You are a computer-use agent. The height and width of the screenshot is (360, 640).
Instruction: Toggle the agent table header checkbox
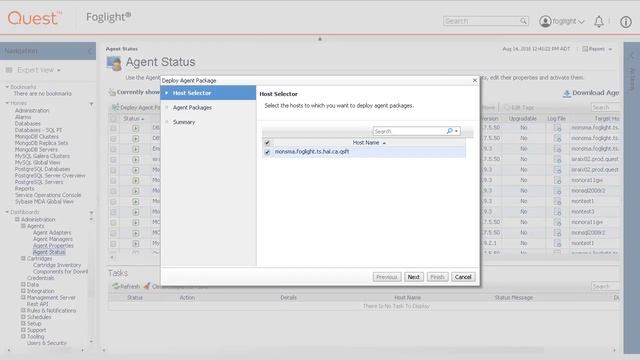[113, 119]
